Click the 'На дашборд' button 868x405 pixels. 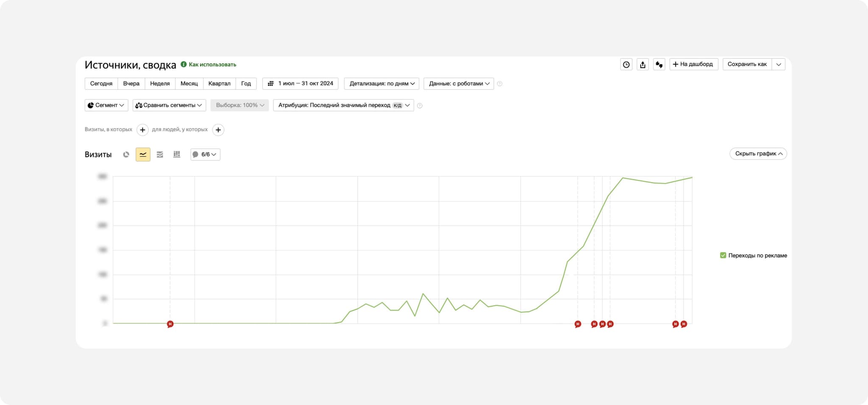point(693,64)
